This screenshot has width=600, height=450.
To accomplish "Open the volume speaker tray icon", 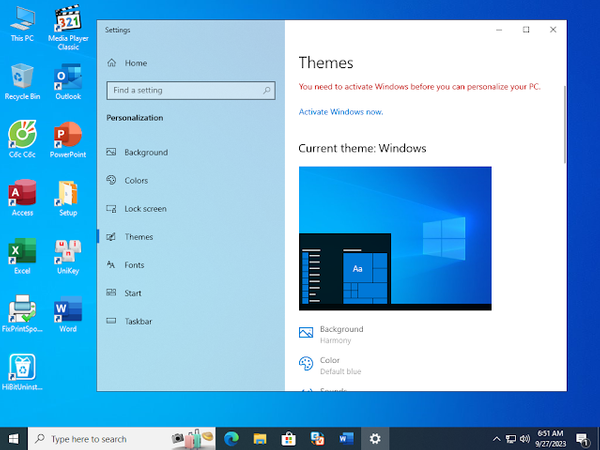I will coord(525,439).
